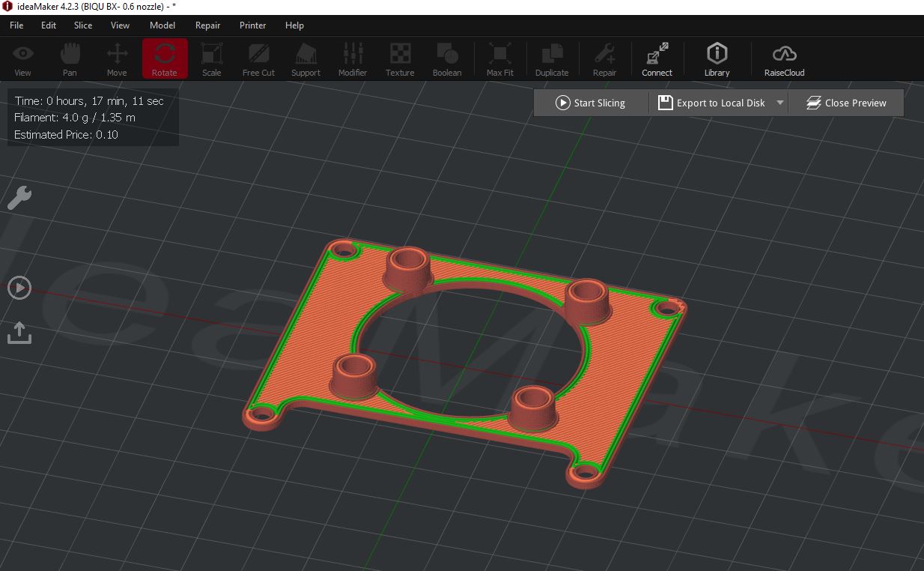
Task: Open the Connect panel
Action: (x=657, y=58)
